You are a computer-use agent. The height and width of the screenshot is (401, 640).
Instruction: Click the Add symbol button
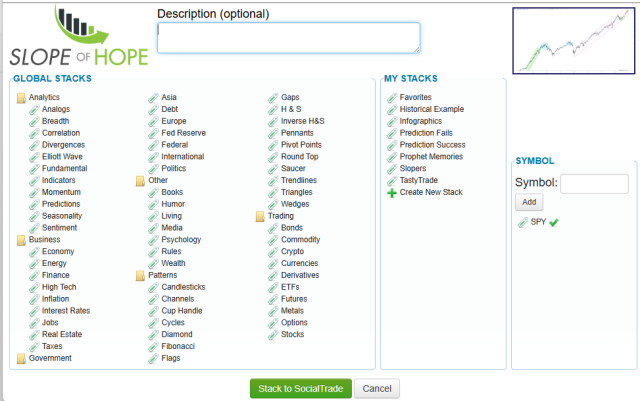[x=529, y=202]
